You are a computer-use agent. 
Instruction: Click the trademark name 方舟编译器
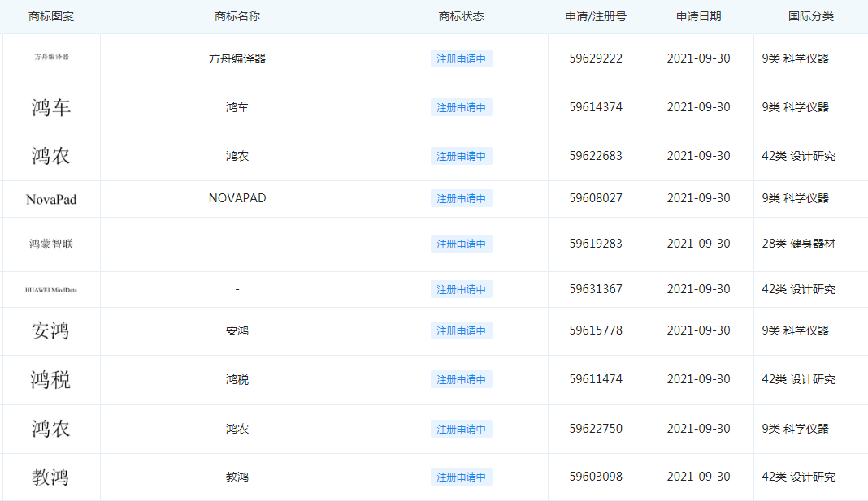[237, 58]
